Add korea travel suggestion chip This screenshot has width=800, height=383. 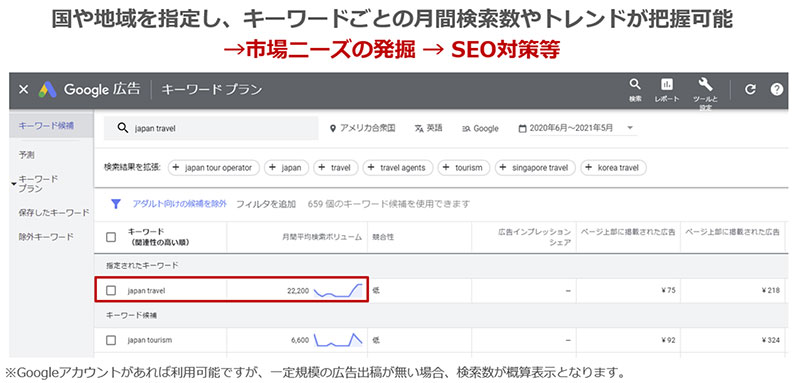click(613, 167)
